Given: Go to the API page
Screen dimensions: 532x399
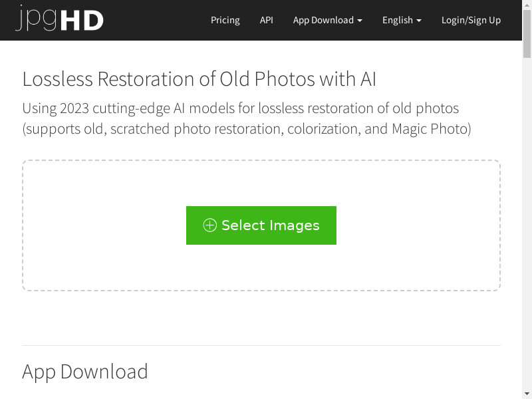Looking at the screenshot, I should (267, 20).
